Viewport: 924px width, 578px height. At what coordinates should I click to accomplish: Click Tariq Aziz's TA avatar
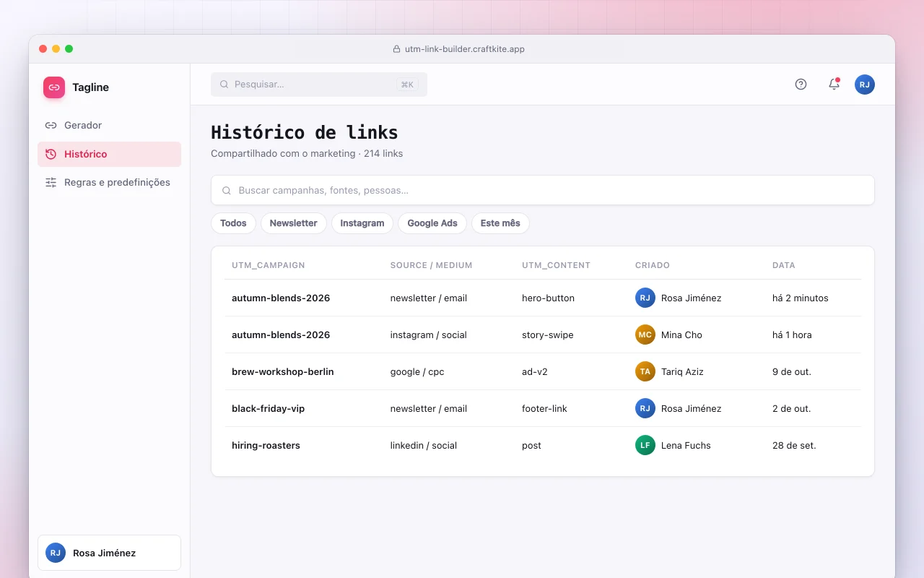click(x=645, y=371)
